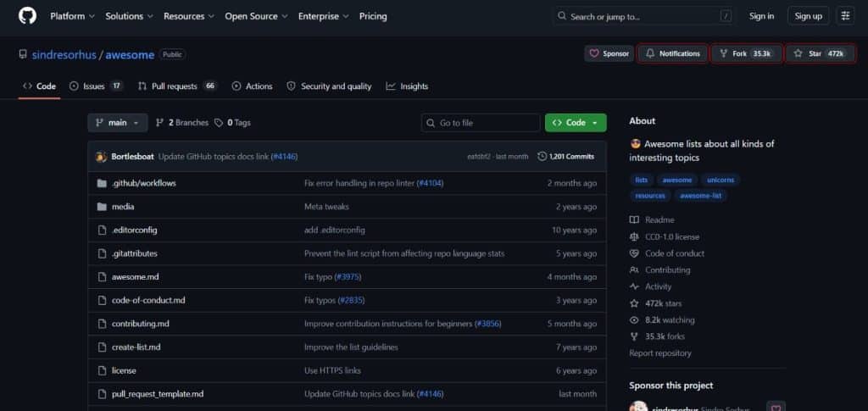Open the Security and quality tab
The image size is (868, 411).
click(329, 86)
